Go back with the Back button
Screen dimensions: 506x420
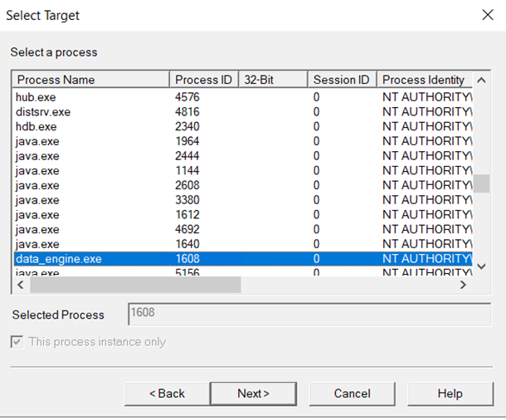(x=167, y=393)
